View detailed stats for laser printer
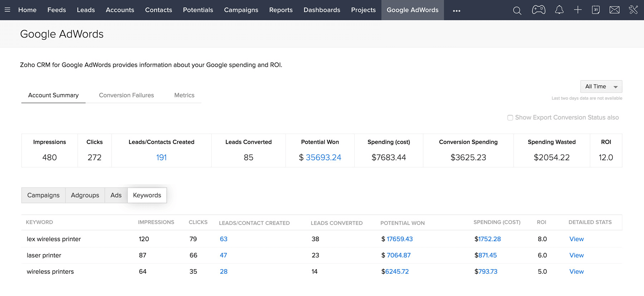Viewport: 644px width, 296px height. point(576,255)
